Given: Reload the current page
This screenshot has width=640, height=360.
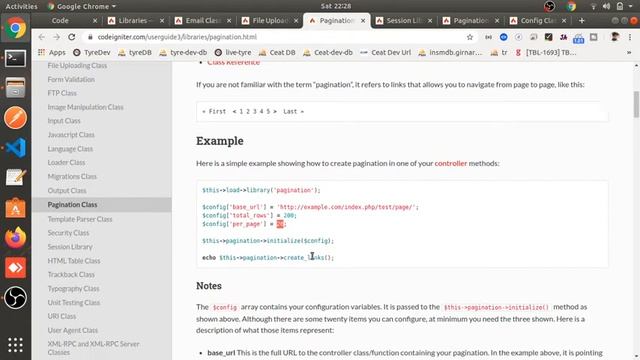Looking at the screenshot, I should [72, 37].
